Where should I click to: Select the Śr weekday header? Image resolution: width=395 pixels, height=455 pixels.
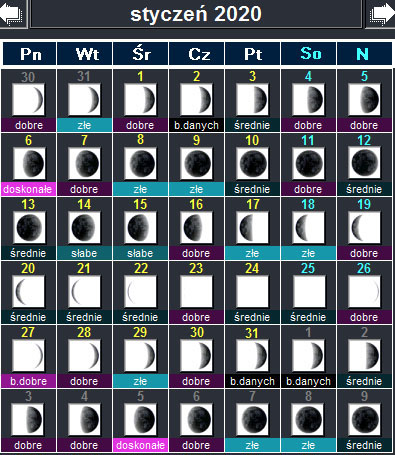coord(141,54)
